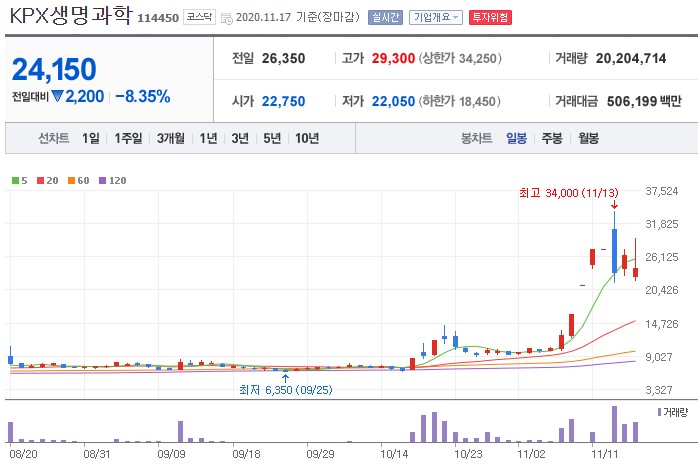Click the 거래량 20,204,714 value

tap(631, 58)
